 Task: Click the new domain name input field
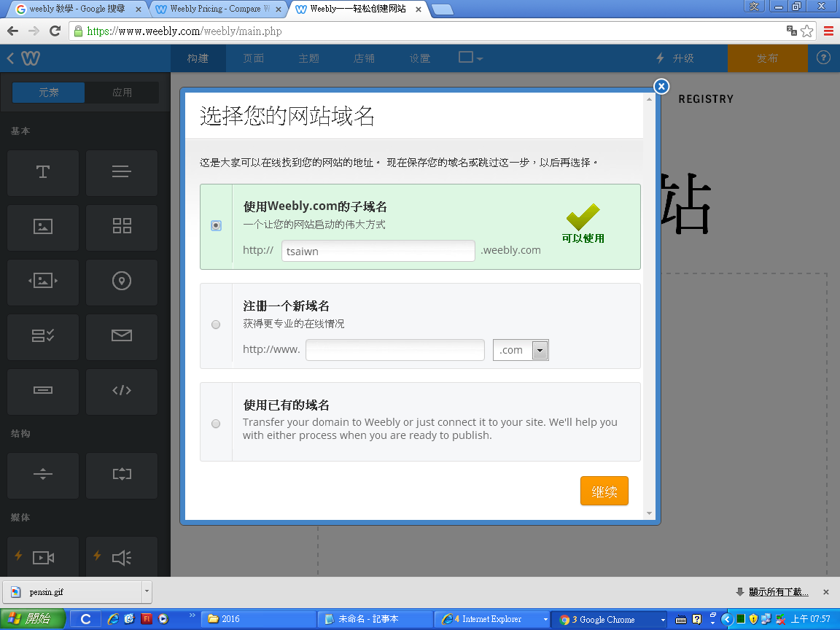(395, 350)
